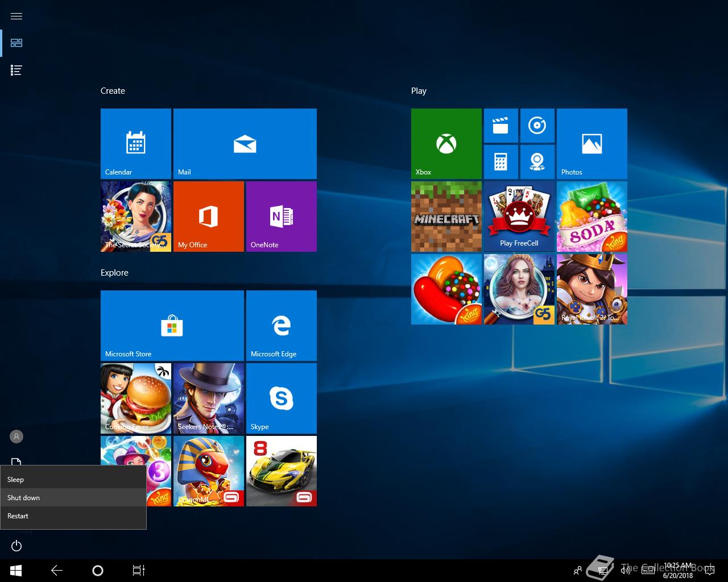The image size is (728, 582).
Task: Open The Secret Society game tile
Action: coord(136,217)
